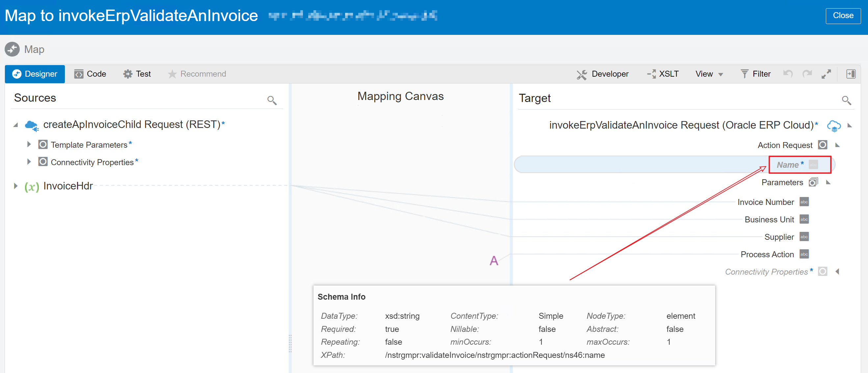The height and width of the screenshot is (373, 868).
Task: Click the XPath value in Schema Info
Action: tap(495, 355)
